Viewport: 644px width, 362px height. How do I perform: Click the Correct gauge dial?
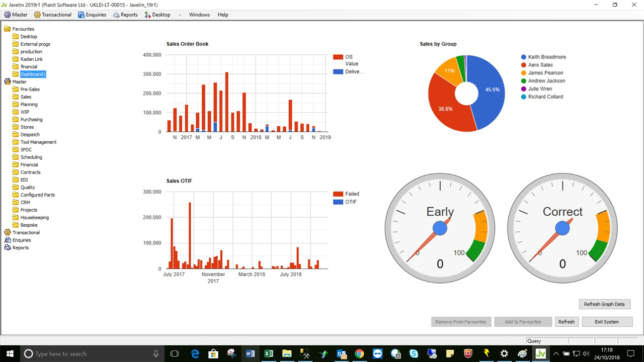[x=562, y=228]
